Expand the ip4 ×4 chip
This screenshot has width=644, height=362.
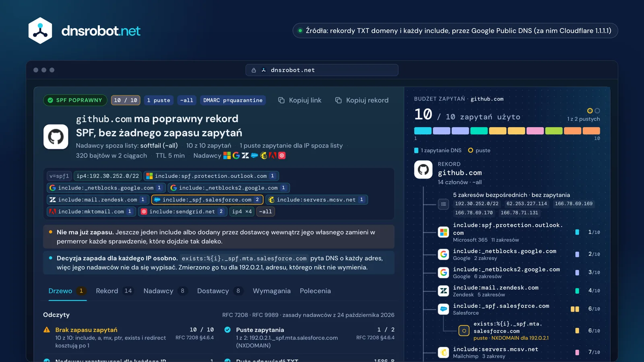click(242, 211)
